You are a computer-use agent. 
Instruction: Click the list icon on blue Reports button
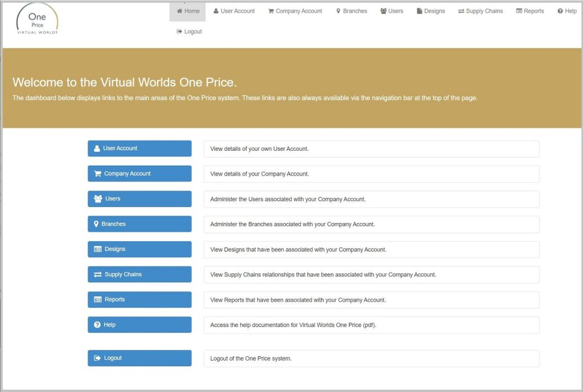98,299
